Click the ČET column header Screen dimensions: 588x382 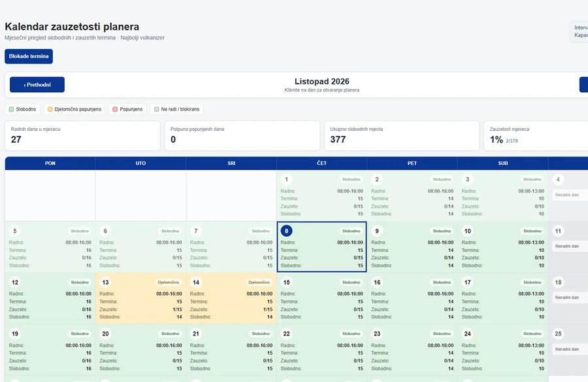[321, 164]
